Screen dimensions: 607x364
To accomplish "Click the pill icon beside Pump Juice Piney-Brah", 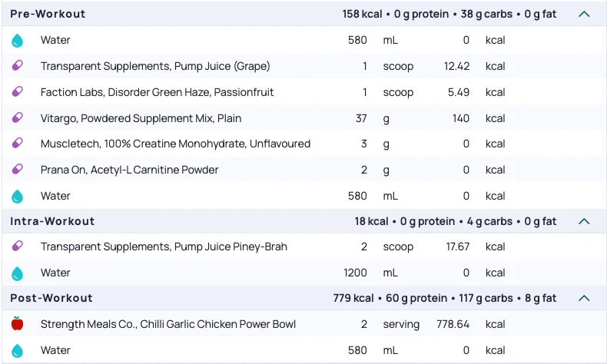I will coord(18,247).
